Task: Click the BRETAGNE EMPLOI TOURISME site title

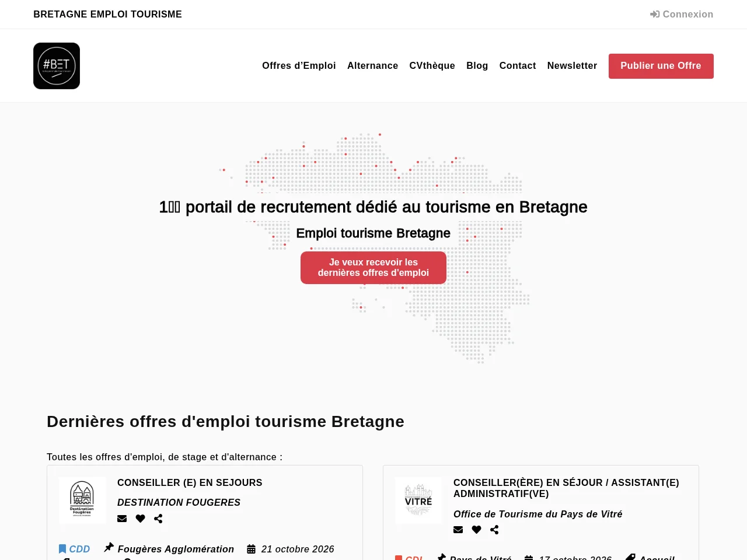Action: pos(107,15)
